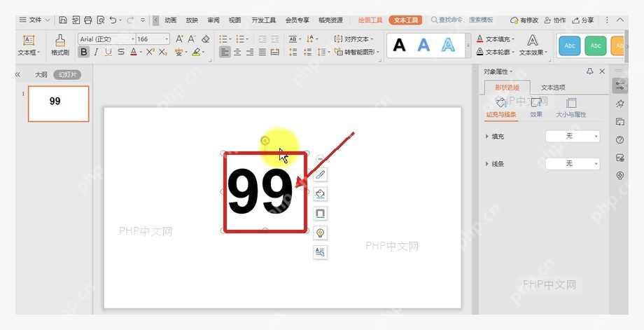This screenshot has height=330, width=644.
Task: Increase font size with the larger A icon
Action: coord(179,39)
